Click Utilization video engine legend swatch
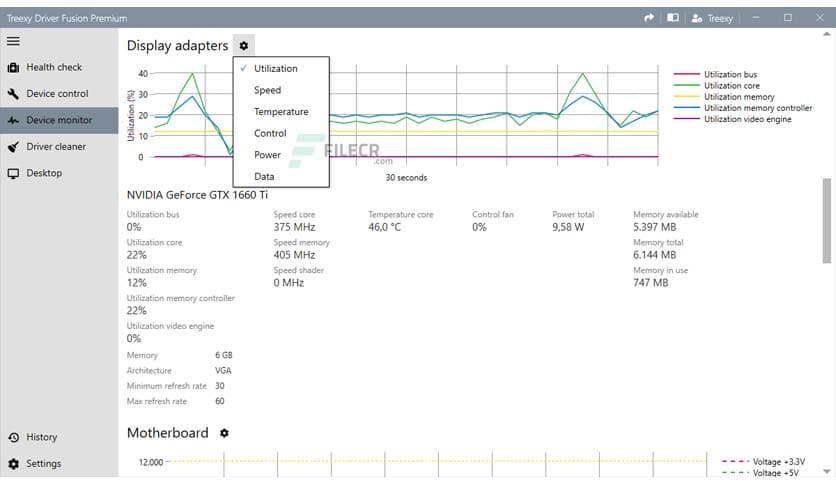The height and width of the screenshot is (484, 836). click(x=686, y=119)
